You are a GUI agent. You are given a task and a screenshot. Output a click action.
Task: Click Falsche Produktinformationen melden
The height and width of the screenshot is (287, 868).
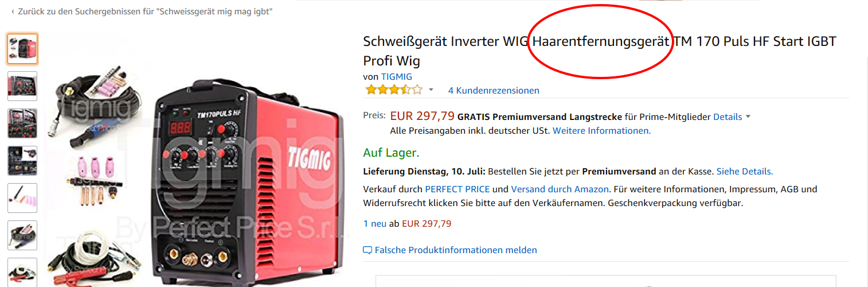pyautogui.click(x=456, y=250)
